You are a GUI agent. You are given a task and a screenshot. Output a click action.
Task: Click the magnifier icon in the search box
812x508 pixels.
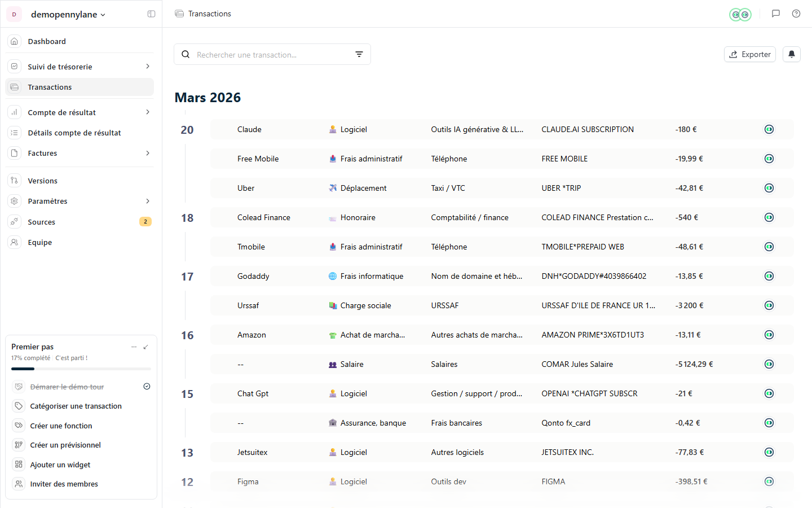click(x=186, y=54)
